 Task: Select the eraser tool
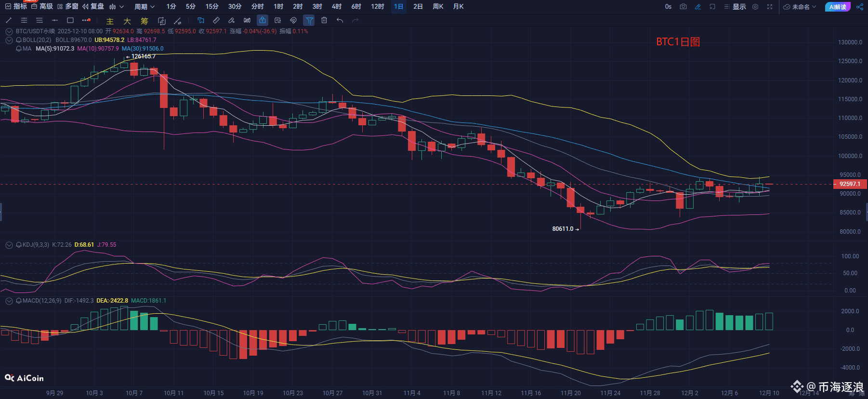tap(232, 20)
